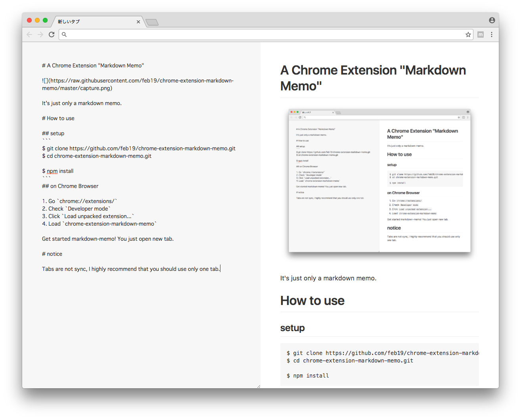The image size is (521, 420).
Task: Click the rendered main title heading
Action: [x=373, y=78]
